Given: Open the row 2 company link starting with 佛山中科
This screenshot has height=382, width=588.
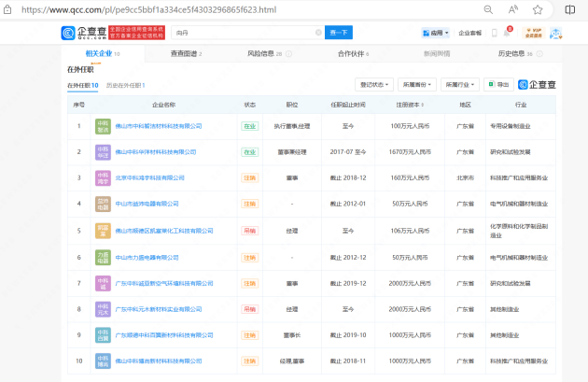Looking at the screenshot, I should tap(156, 152).
